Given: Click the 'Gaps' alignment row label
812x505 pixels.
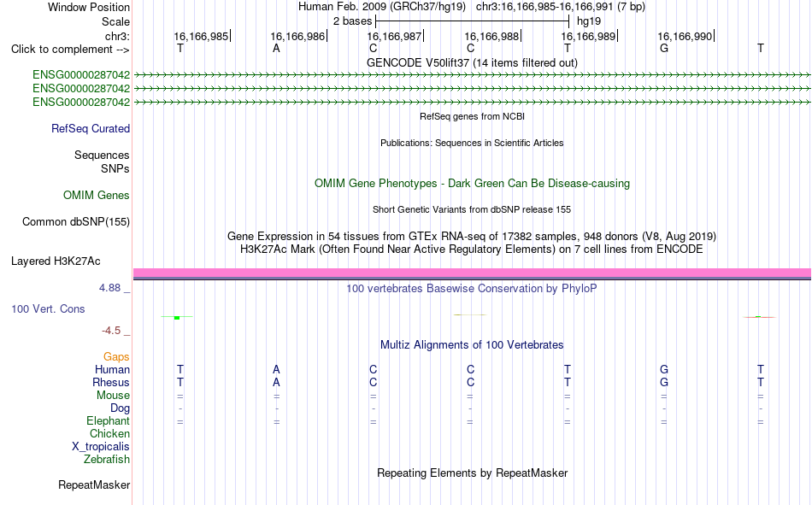Looking at the screenshot, I should click(116, 356).
